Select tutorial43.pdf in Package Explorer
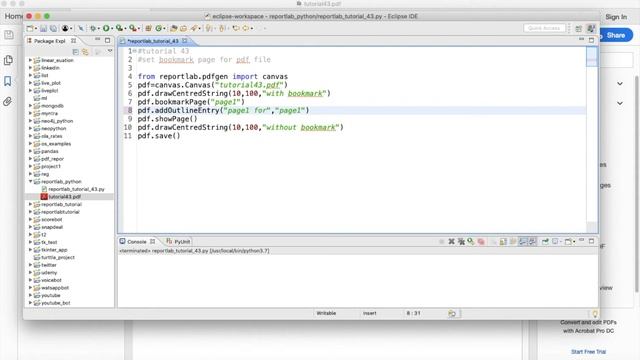The image size is (640, 360). click(64, 197)
